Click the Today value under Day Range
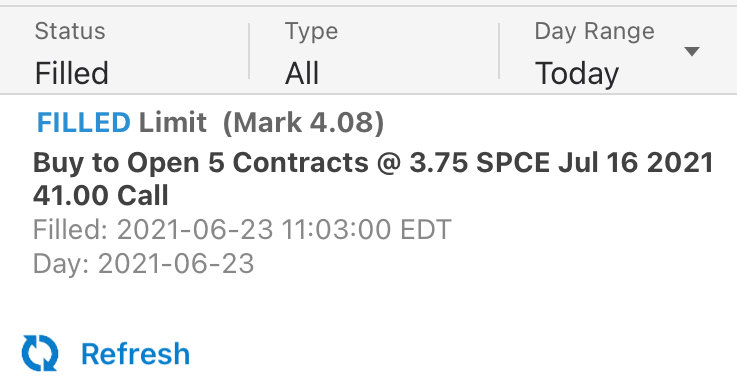This screenshot has width=737, height=384. coord(577,74)
